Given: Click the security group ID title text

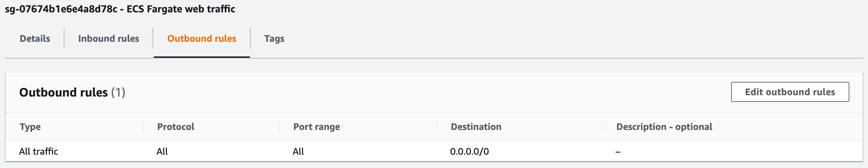Looking at the screenshot, I should point(61,9).
